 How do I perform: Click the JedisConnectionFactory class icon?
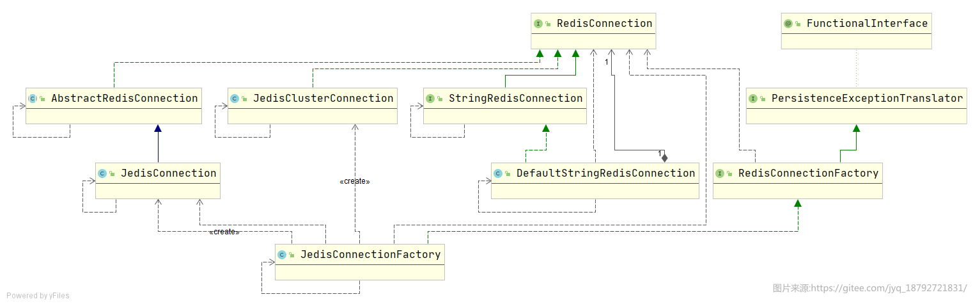point(281,255)
